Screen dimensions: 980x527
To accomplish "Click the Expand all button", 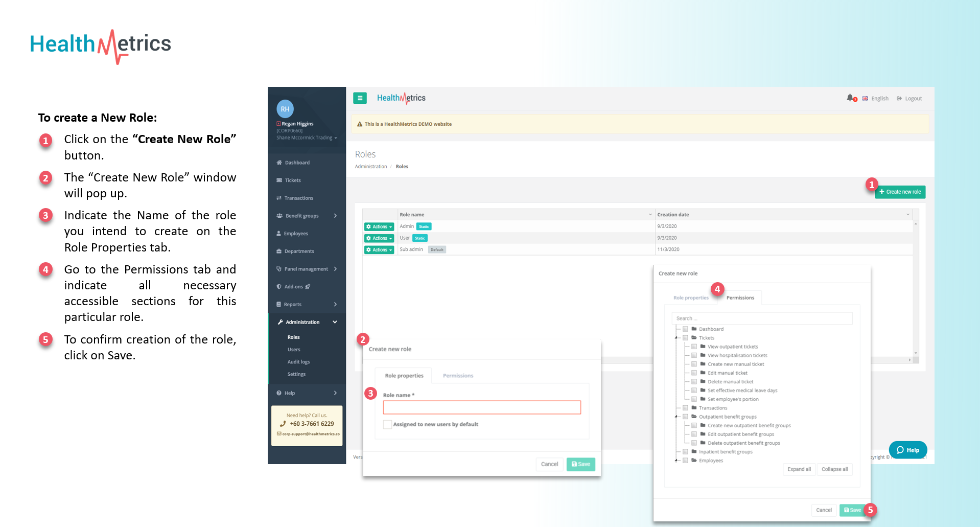I will 799,469.
